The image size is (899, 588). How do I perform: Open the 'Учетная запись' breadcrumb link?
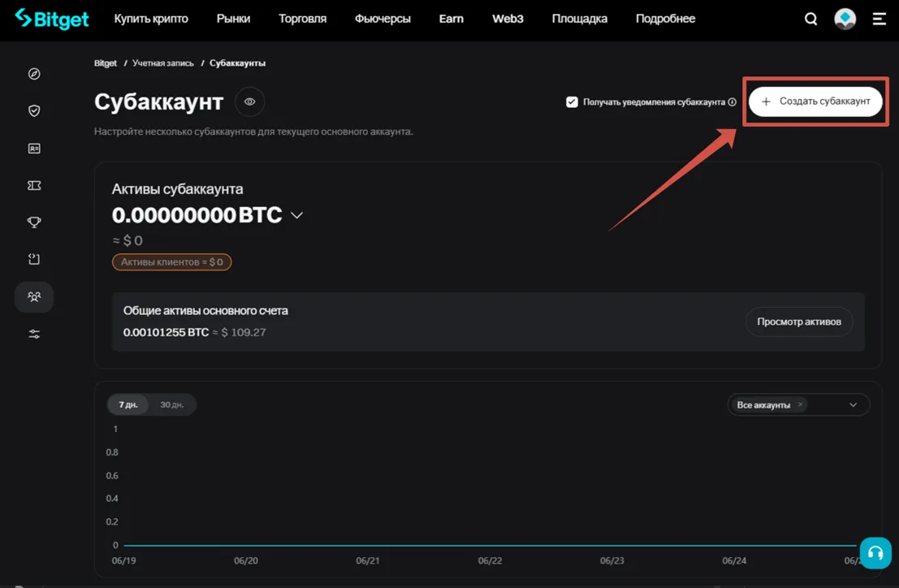coord(163,63)
